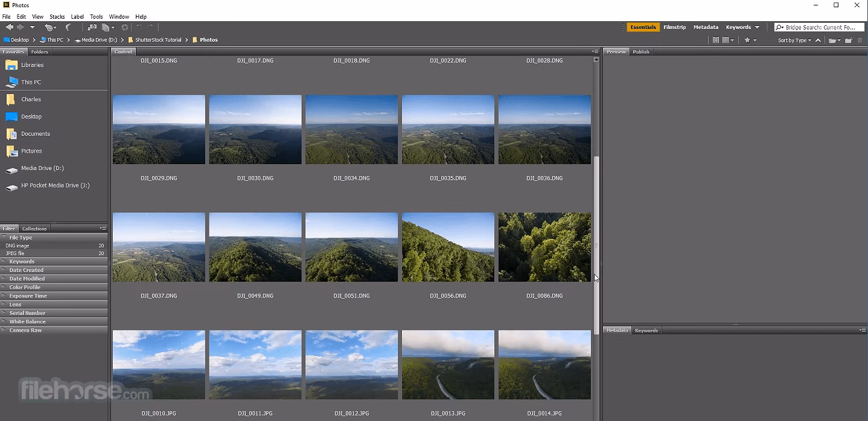Open the star rating filter icon
The image size is (868, 421).
click(748, 40)
